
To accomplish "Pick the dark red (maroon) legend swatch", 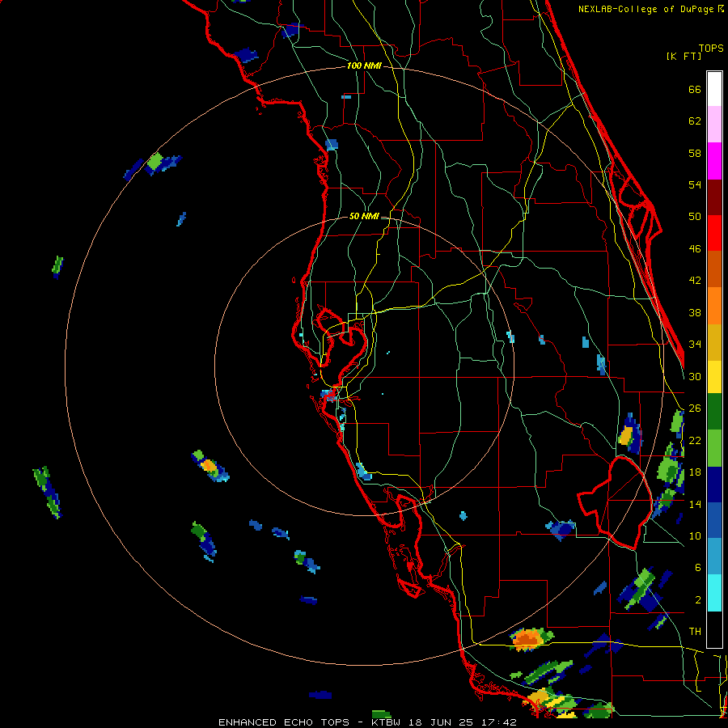I will click(714, 197).
